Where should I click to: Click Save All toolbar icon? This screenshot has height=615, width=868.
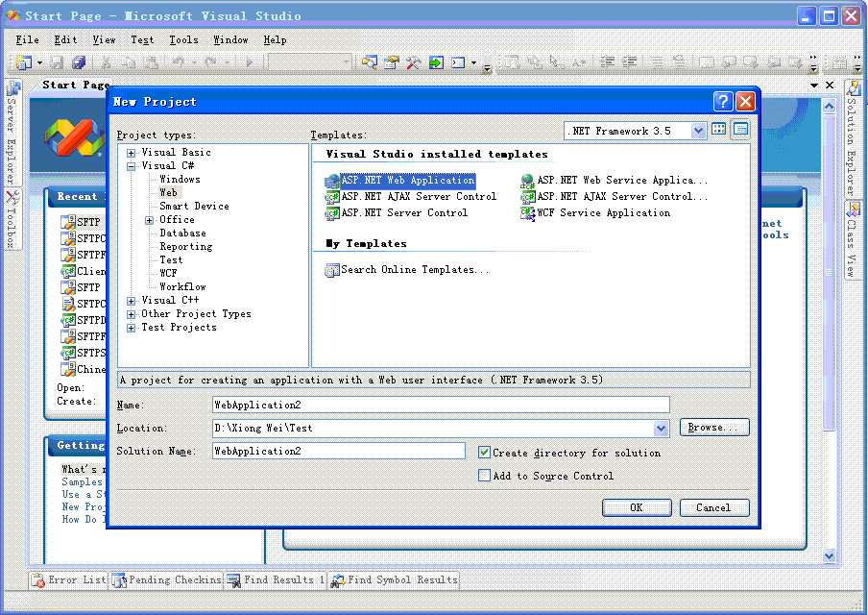coord(79,62)
